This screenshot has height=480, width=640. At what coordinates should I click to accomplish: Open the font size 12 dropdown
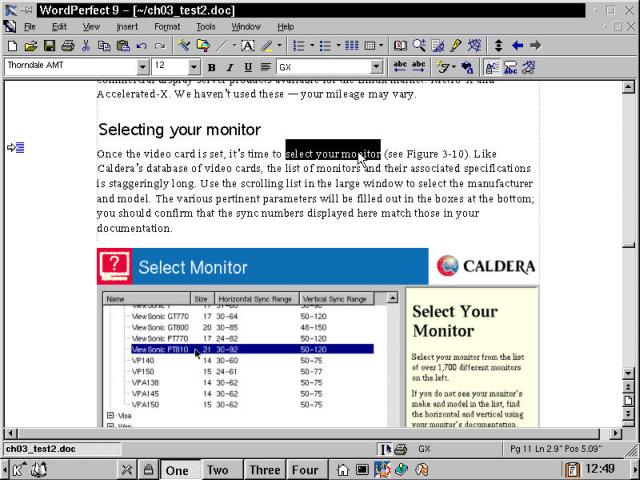point(195,67)
